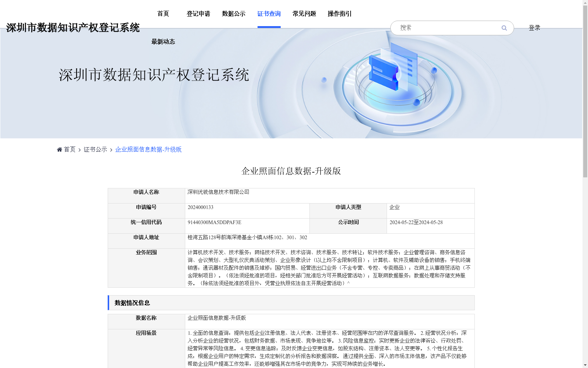Image resolution: width=588 pixels, height=368 pixels.
Task: Click the 应用场景 label cell
Action: 146,348
